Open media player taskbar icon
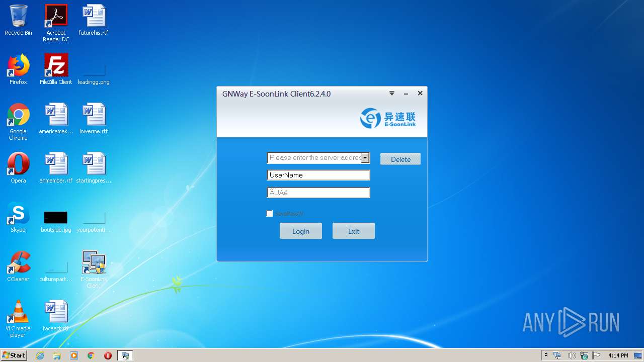Viewport: 644px width, 362px height. click(x=74, y=355)
